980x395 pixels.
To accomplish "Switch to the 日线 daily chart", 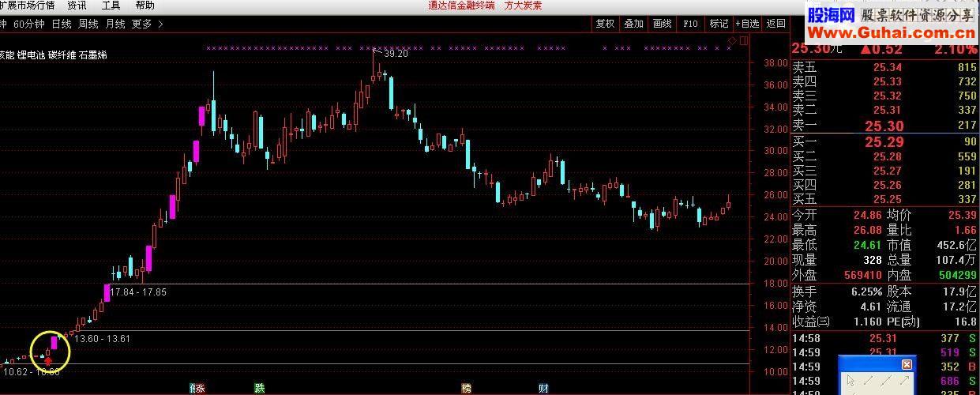I will pyautogui.click(x=62, y=24).
